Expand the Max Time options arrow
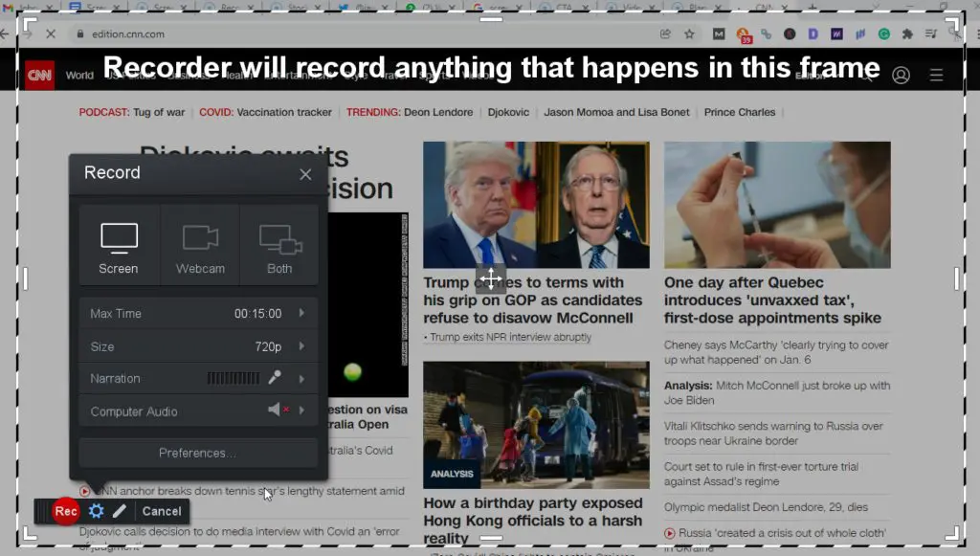 coord(303,313)
